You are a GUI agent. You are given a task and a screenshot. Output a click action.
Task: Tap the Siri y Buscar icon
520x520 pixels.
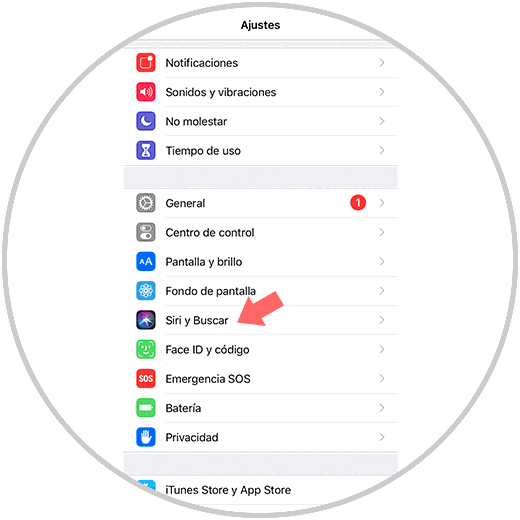click(x=146, y=320)
